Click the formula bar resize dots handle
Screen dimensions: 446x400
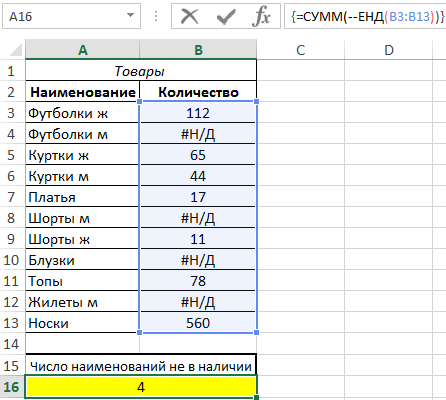coord(156,16)
